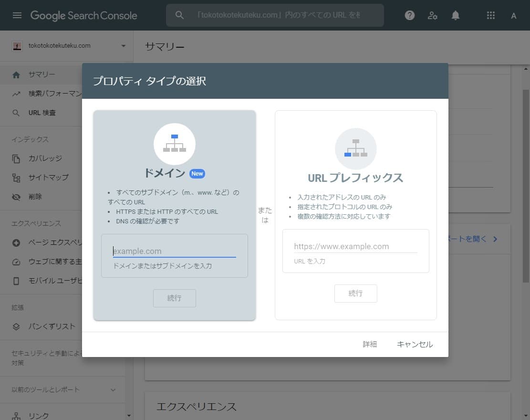This screenshot has width=530, height=420.
Task: Click the chevron beside レポートを開く
Action: [x=495, y=239]
